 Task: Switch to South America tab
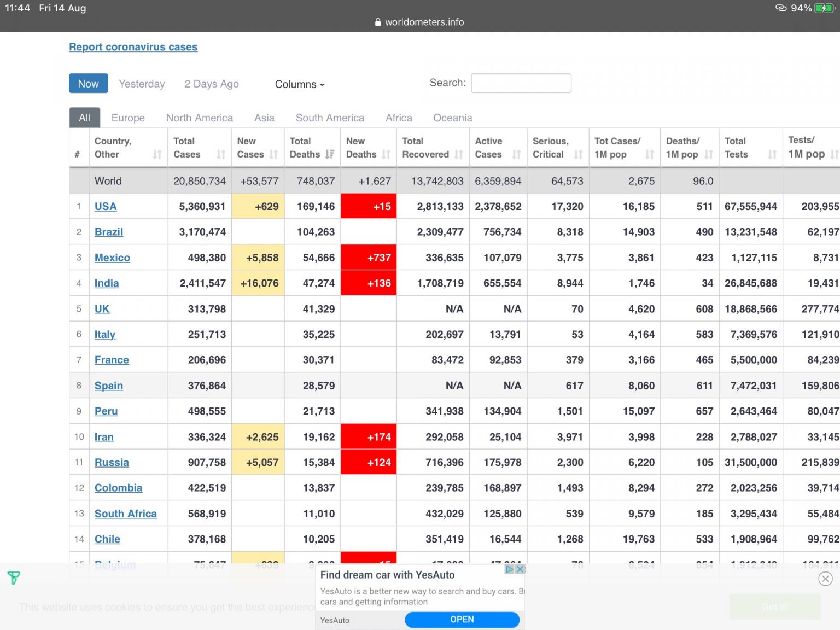tap(330, 118)
